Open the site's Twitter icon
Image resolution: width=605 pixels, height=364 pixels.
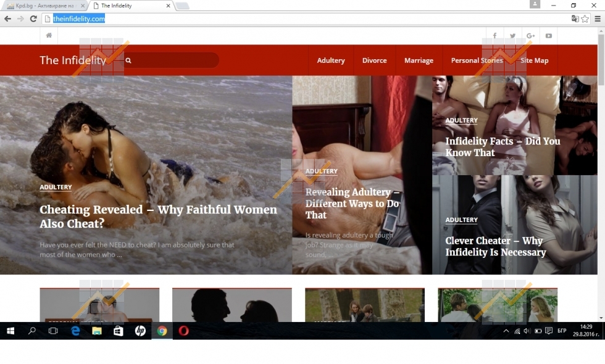pos(512,36)
